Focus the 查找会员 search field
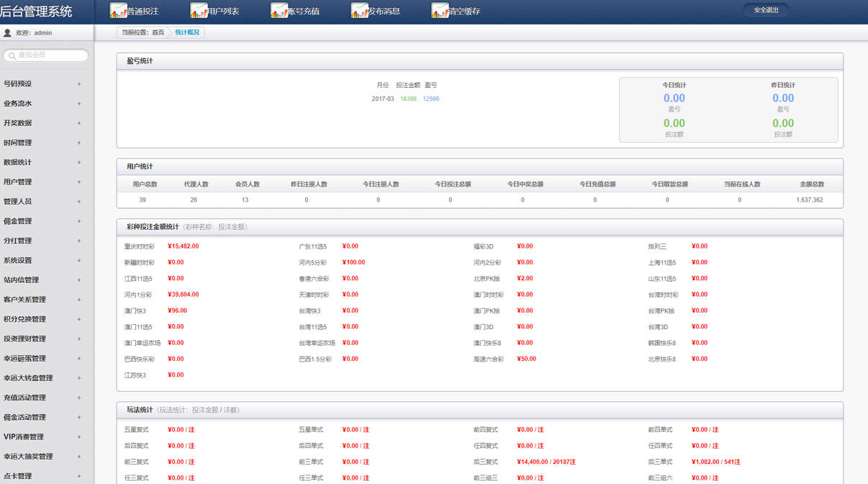The height and width of the screenshot is (484, 868). pos(46,55)
